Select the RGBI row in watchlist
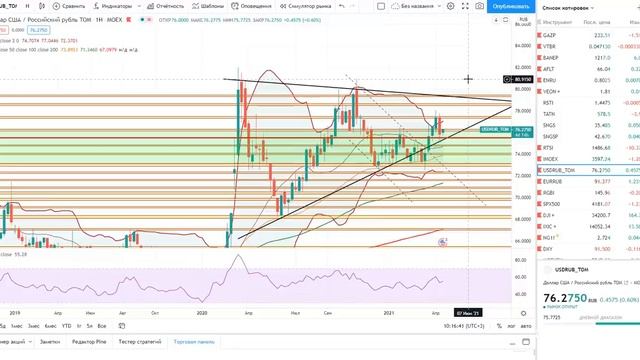Image resolution: width=640 pixels, height=360 pixels. click(589, 192)
